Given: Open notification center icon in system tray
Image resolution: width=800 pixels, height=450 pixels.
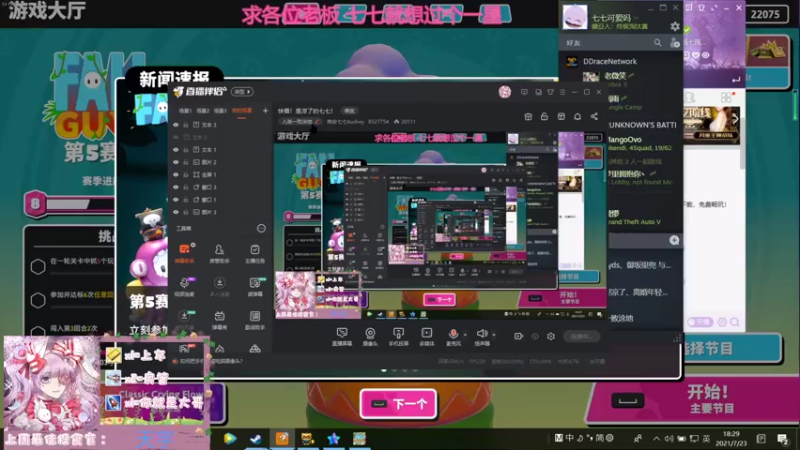Looking at the screenshot, I should pyautogui.click(x=782, y=438).
